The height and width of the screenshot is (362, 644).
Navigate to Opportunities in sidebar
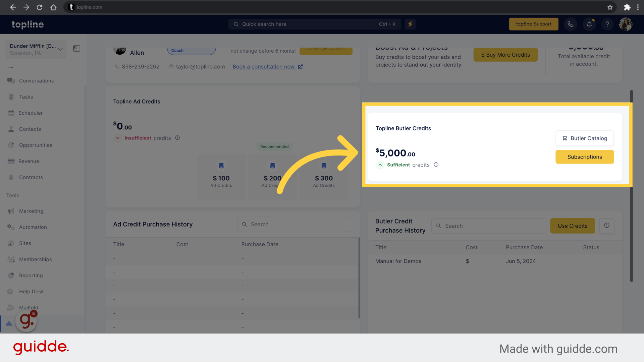(35, 145)
